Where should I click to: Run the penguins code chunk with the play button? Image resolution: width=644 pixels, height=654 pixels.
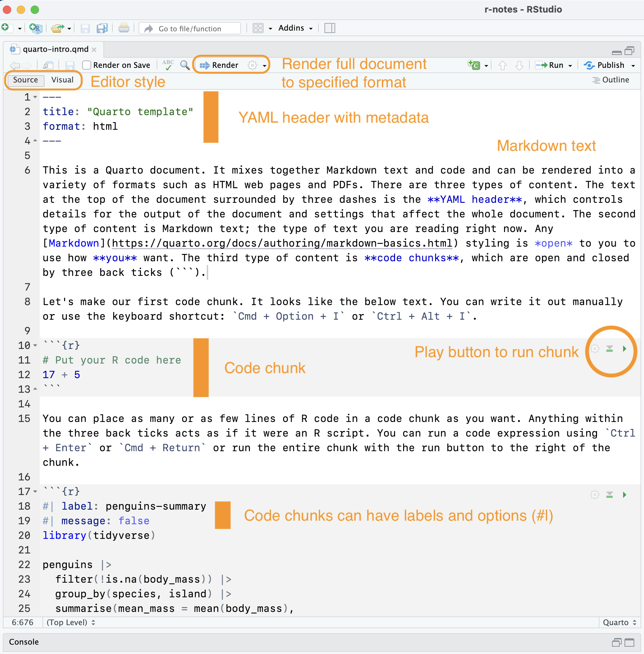(x=624, y=495)
